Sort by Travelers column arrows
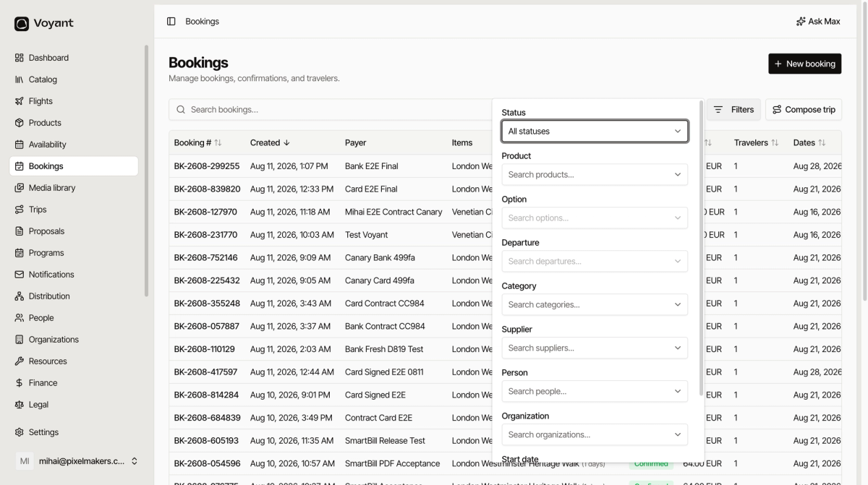Screen dimensions: 868x485 point(775,143)
